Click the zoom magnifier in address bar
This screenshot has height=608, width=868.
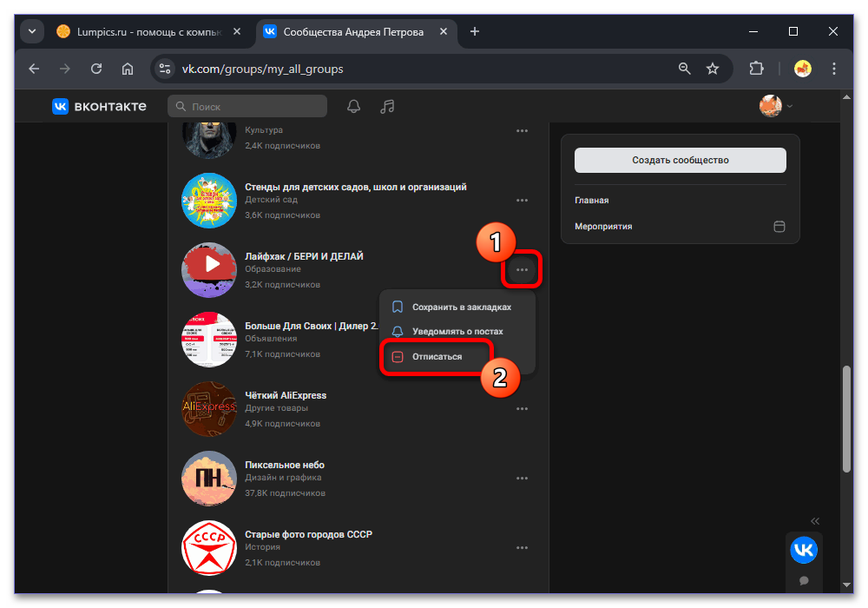point(684,69)
